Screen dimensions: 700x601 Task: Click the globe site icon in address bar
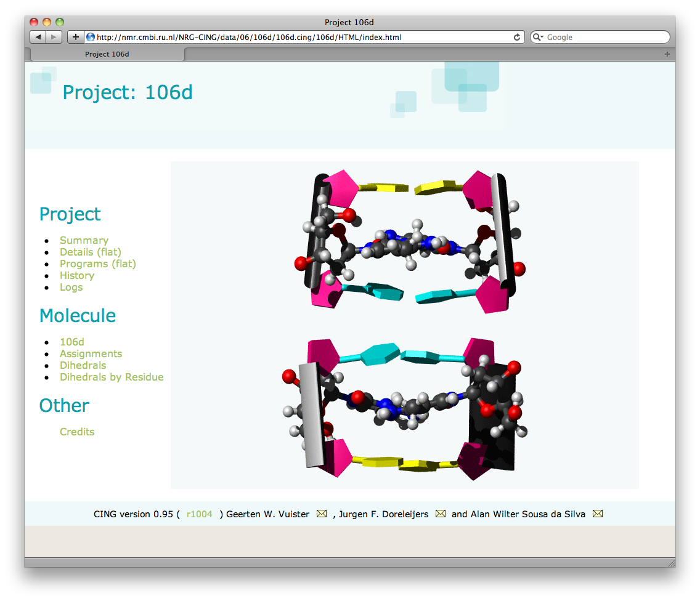(x=91, y=37)
